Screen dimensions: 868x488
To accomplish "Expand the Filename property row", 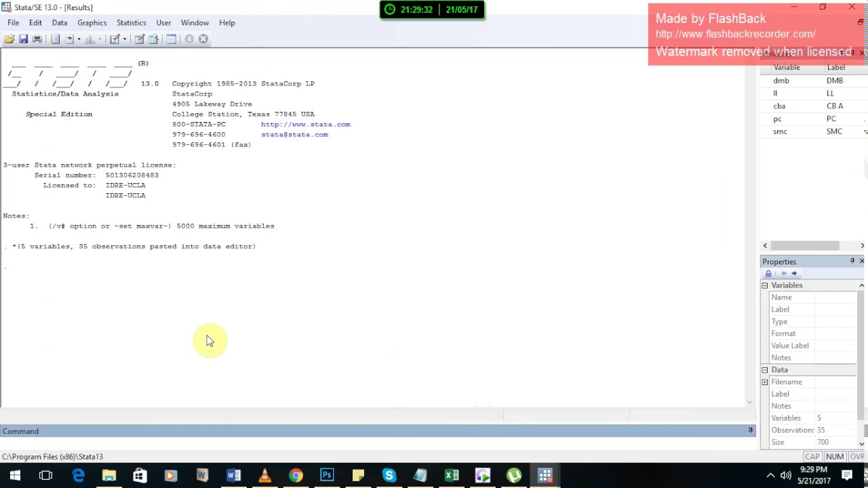I will click(x=765, y=382).
